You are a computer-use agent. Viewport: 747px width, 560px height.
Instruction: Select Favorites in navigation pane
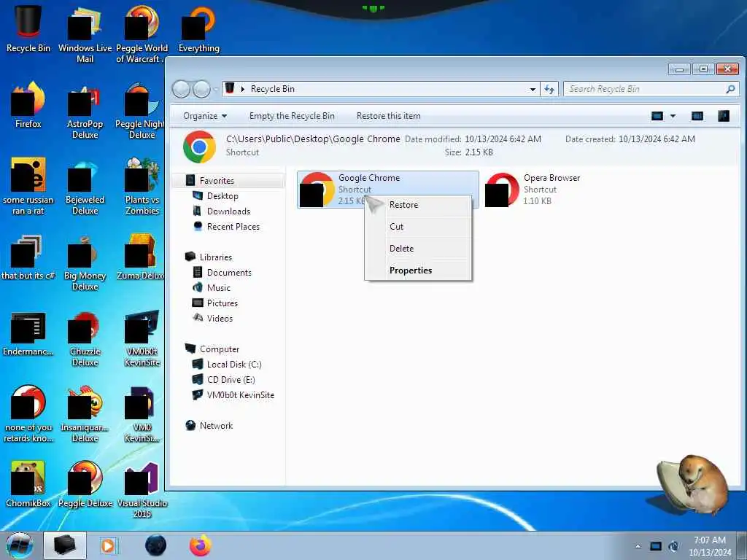click(216, 181)
